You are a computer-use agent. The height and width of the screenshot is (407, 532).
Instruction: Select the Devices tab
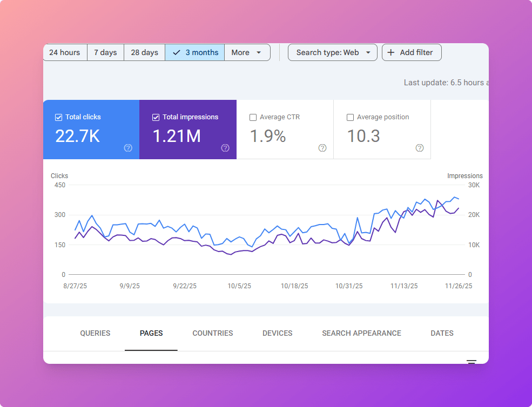pyautogui.click(x=278, y=333)
